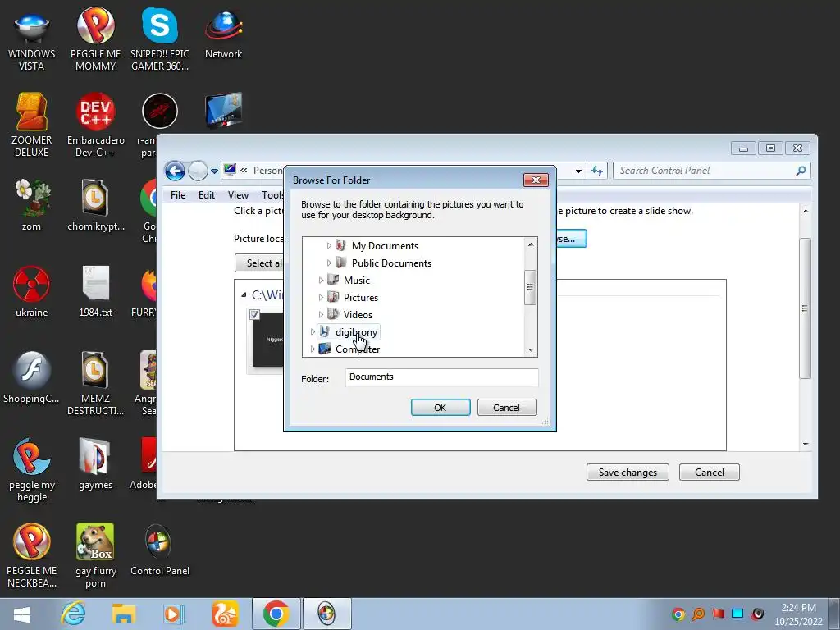Collapse the C:\Wi... picture group
Viewport: 840px width, 630px height.
(x=244, y=295)
